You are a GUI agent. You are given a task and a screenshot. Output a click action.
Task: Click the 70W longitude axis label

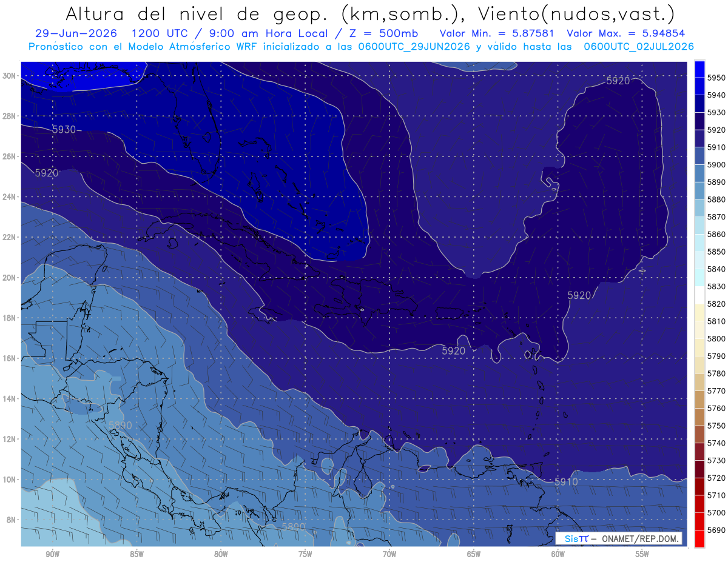tap(389, 555)
